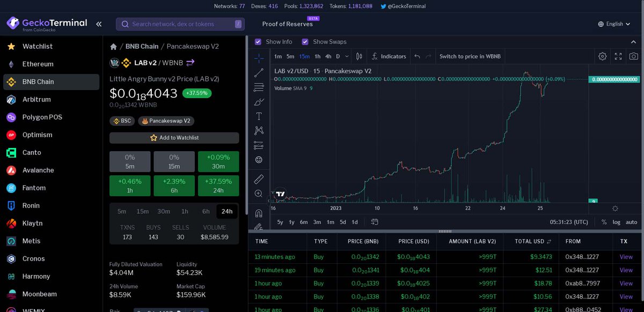Click the left panel scrollbar
The width and height of the screenshot is (644, 312).
tap(246, 126)
